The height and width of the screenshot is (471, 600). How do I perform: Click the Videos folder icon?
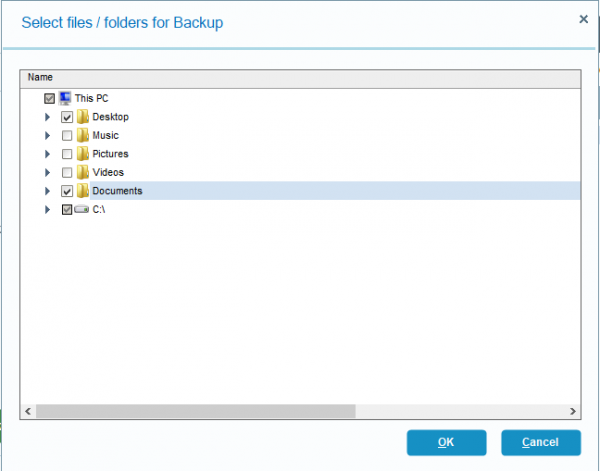pos(83,172)
